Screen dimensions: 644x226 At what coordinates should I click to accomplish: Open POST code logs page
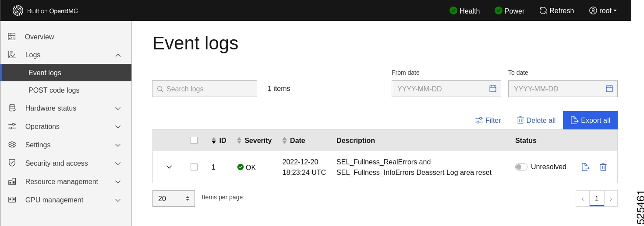(x=54, y=90)
